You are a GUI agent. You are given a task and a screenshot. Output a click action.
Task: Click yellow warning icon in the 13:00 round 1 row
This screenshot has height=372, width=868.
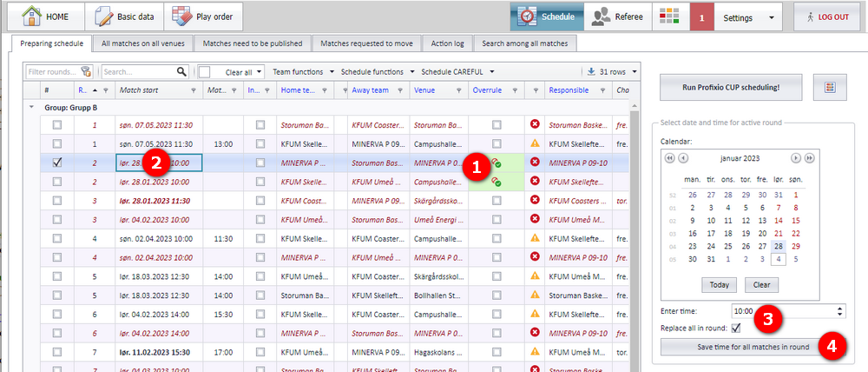(x=535, y=143)
